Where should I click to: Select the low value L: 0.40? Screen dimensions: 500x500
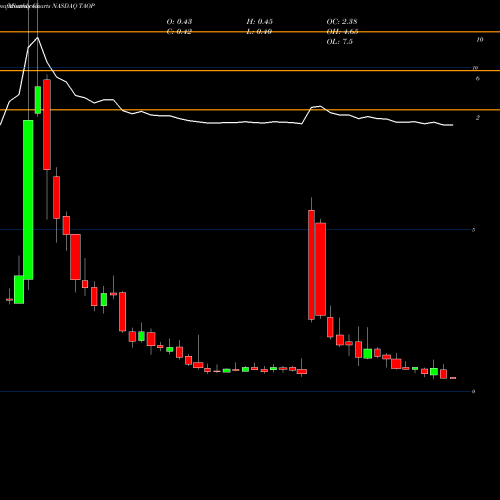(259, 32)
